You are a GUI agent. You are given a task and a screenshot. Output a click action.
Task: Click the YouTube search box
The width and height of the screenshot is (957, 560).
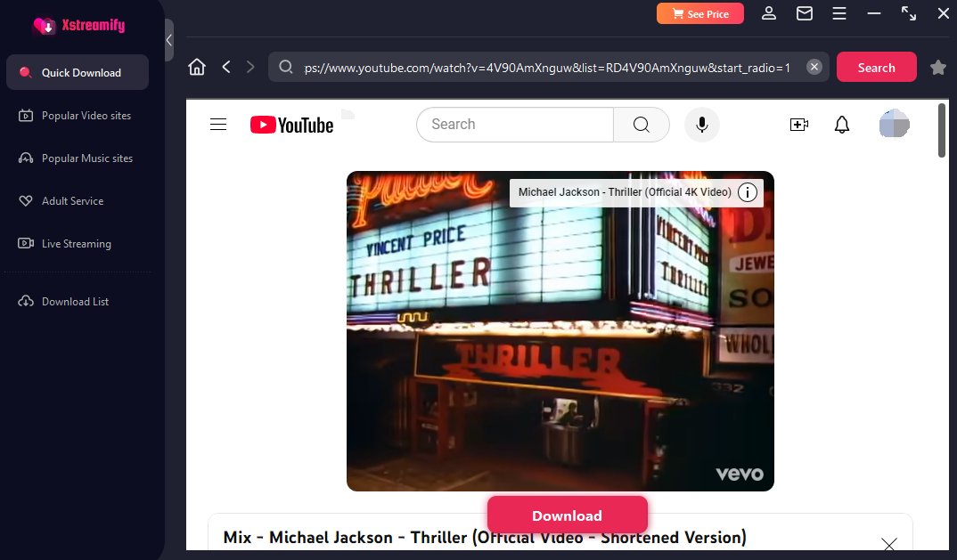[515, 125]
